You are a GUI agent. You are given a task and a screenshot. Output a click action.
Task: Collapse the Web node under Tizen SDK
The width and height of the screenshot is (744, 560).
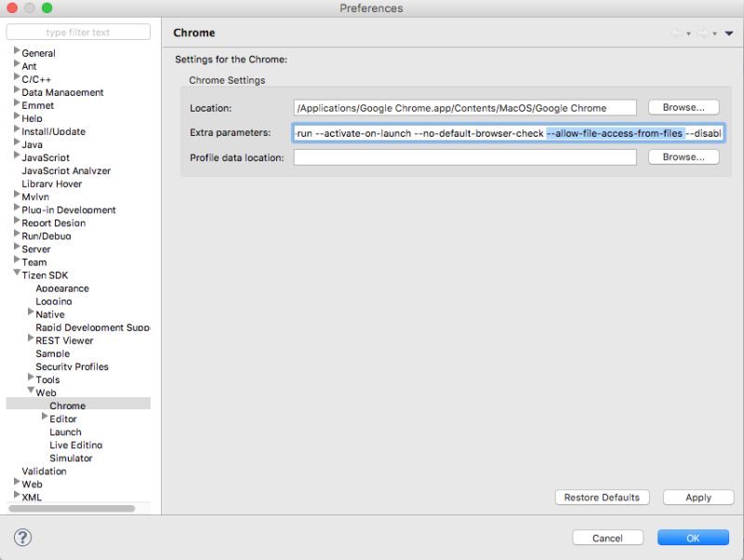point(31,390)
